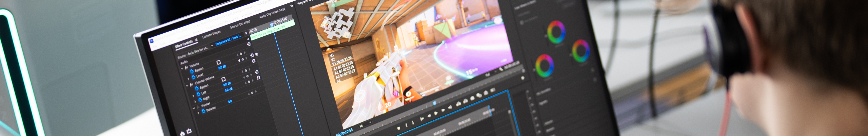Viewport: 868px width, 136px height.
Task: Click the stopwatch icon next to Balance
Action: [203, 111]
